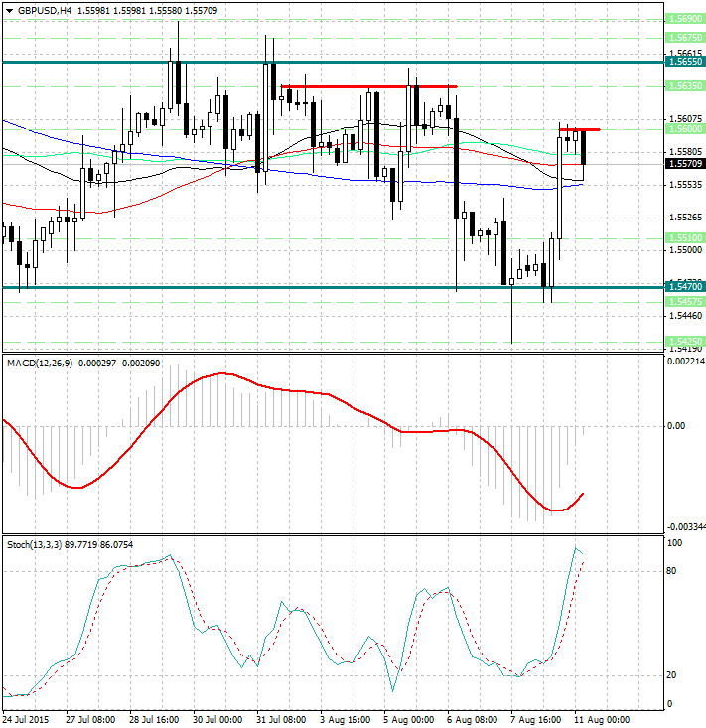Click the 11 Aug 00:00 date label
Viewport: 706px width, 728px height.
coord(601,718)
